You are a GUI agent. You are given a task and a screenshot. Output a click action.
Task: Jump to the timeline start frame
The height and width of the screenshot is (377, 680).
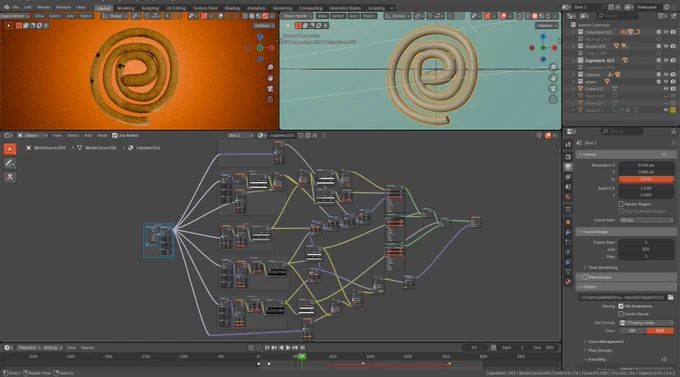(267, 347)
